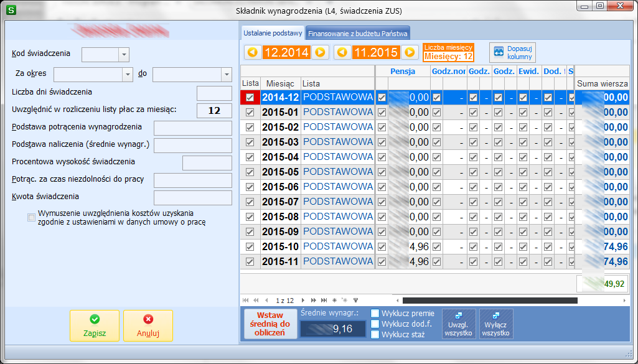Screen dimensions: 638x364
Task: Click Wyłącz wszystko button
Action: [x=496, y=324]
